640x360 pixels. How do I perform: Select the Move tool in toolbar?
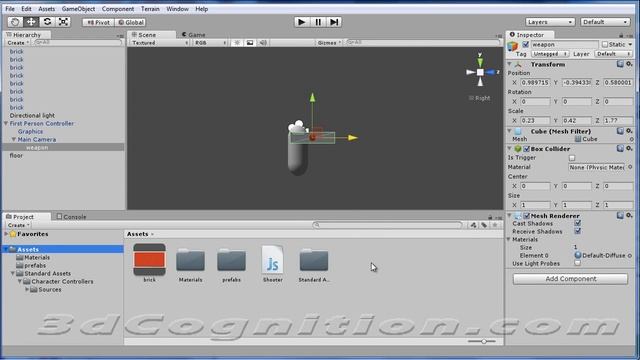coord(31,22)
